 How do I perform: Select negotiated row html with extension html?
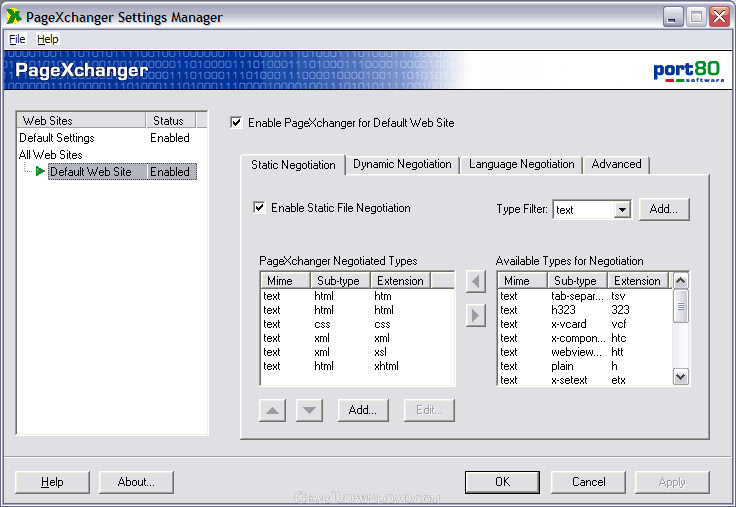357,310
